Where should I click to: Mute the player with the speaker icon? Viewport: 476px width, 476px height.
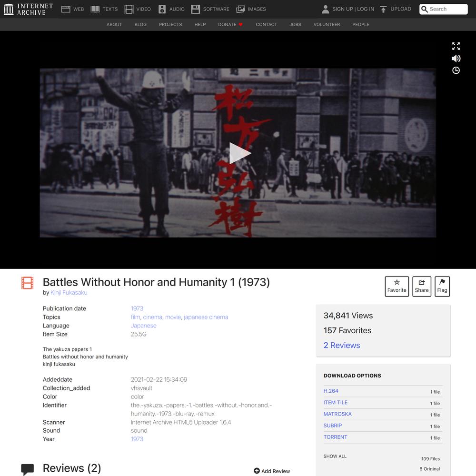456,58
